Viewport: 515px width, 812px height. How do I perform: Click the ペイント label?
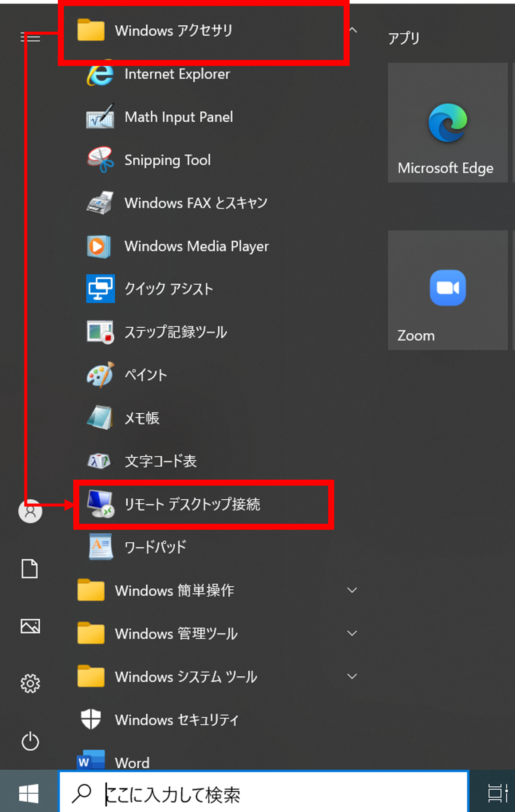pos(146,375)
